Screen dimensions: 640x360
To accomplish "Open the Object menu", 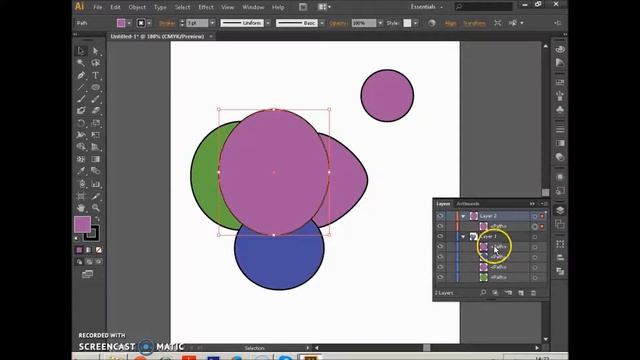I will pyautogui.click(x=137, y=7).
